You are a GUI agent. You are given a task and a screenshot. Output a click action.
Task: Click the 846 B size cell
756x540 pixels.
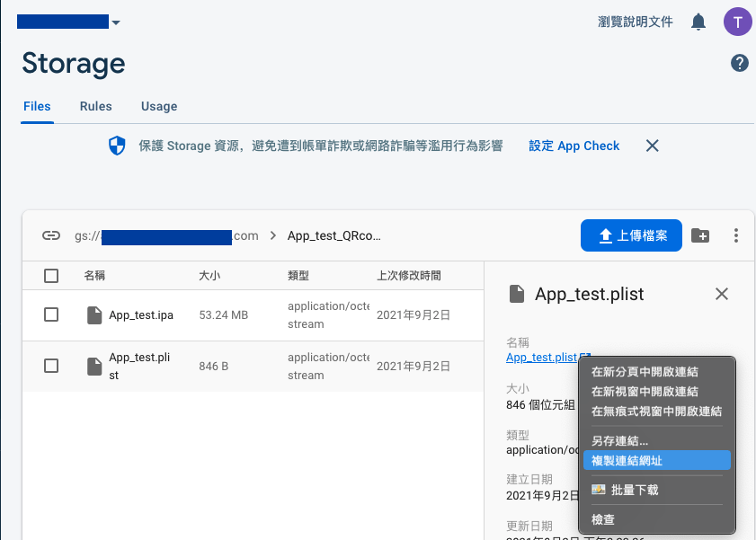coord(214,366)
